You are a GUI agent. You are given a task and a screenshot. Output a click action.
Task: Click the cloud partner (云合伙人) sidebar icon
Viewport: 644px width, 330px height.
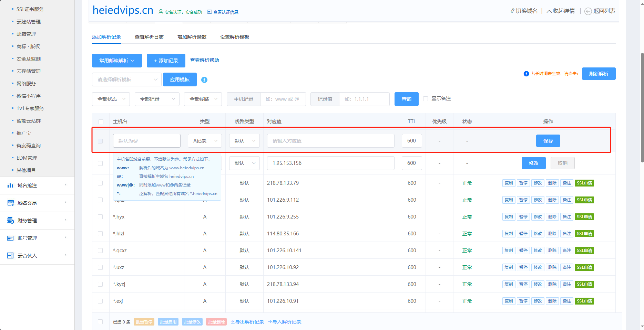coord(10,256)
